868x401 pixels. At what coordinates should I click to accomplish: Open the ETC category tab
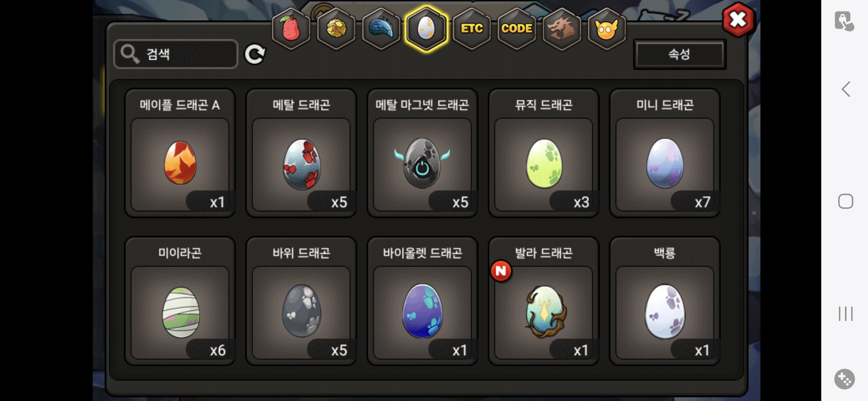coord(472,29)
